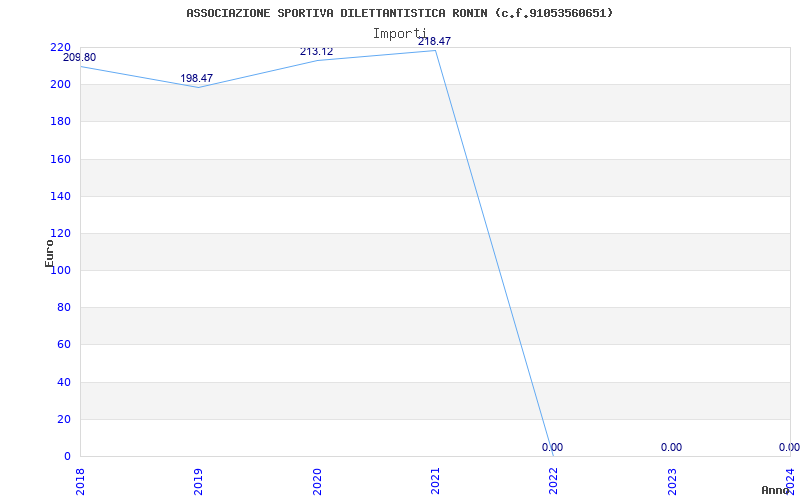Click the 0.00 label above 2022
800x500 pixels.
pos(553,447)
